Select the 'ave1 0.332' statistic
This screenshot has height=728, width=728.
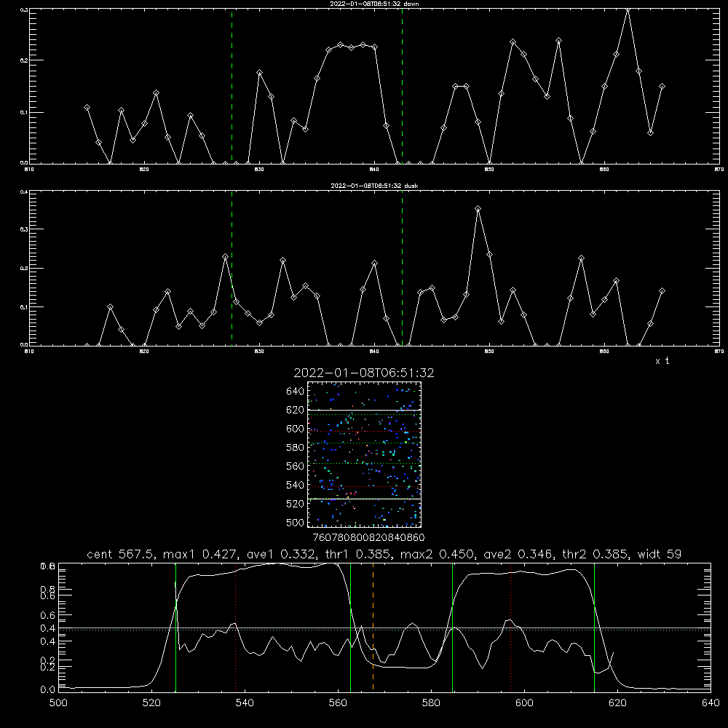tap(281, 554)
